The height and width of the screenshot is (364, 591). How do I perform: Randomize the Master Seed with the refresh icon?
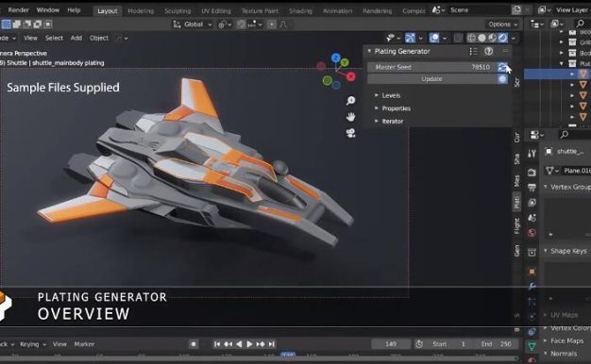pyautogui.click(x=502, y=67)
